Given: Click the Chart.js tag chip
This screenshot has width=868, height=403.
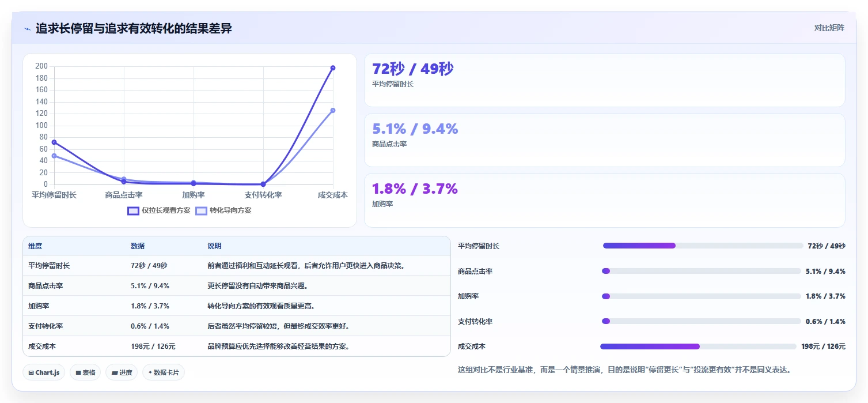Looking at the screenshot, I should (x=44, y=372).
